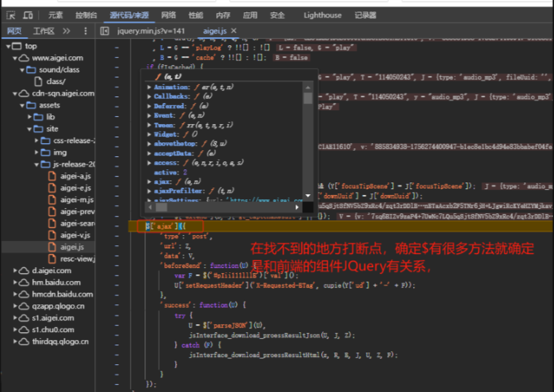Viewport: 554px width, 392px height.
Task: Expand the hmcdn.baidu.com domain
Action: (x=15, y=294)
